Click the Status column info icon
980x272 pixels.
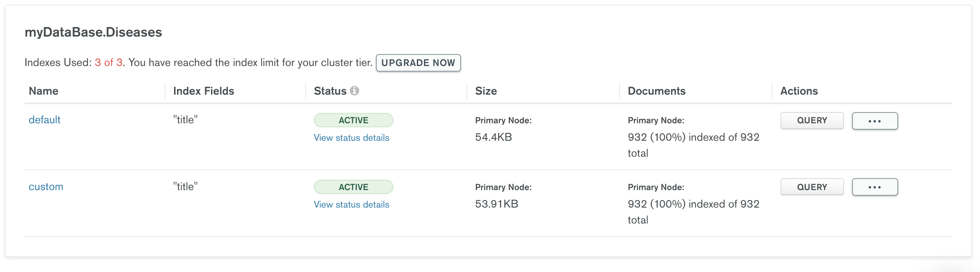(x=354, y=91)
